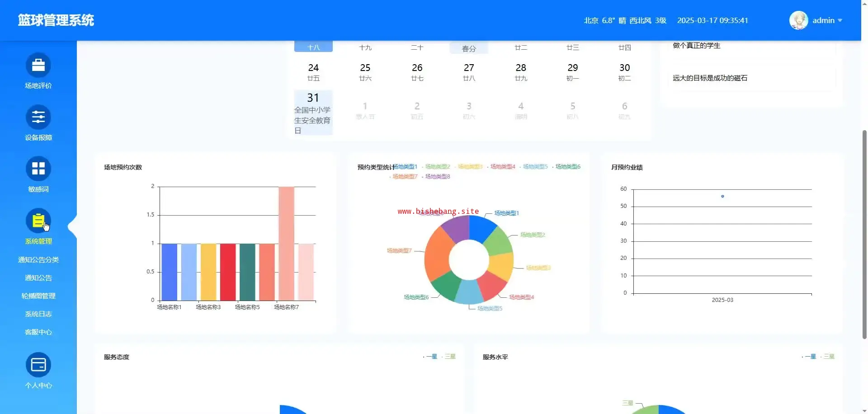Click the admin avatar picture
Screen dimensions: 868x414
(x=798, y=20)
